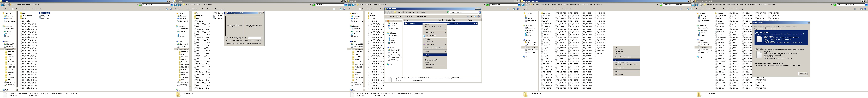
Task: Close the Mover archivo dialog
Action: click(x=808, y=23)
